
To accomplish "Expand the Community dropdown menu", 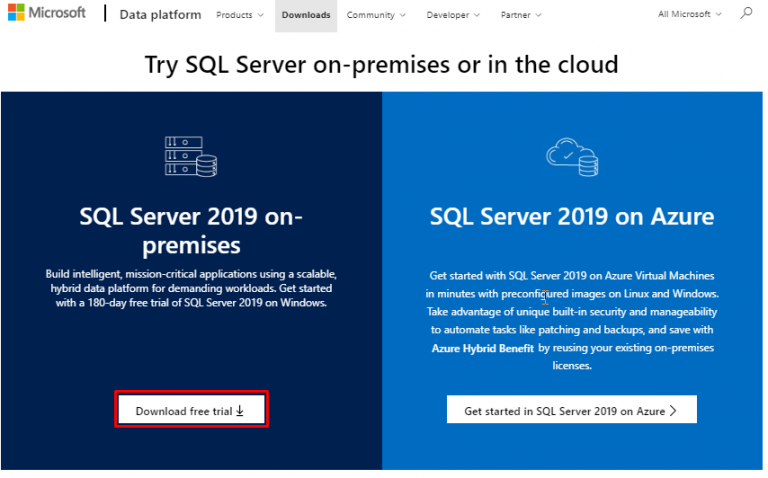I will coord(376,15).
